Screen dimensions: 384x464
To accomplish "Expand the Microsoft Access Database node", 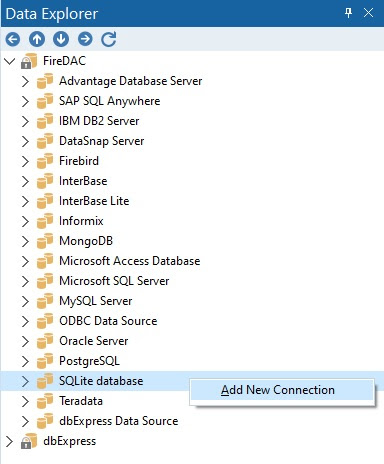I will [x=25, y=261].
